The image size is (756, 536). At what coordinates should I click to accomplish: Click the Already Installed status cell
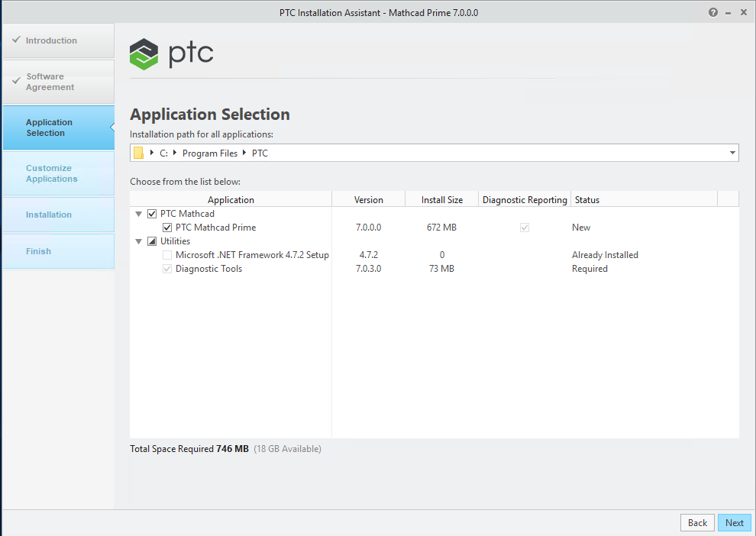[x=605, y=255]
